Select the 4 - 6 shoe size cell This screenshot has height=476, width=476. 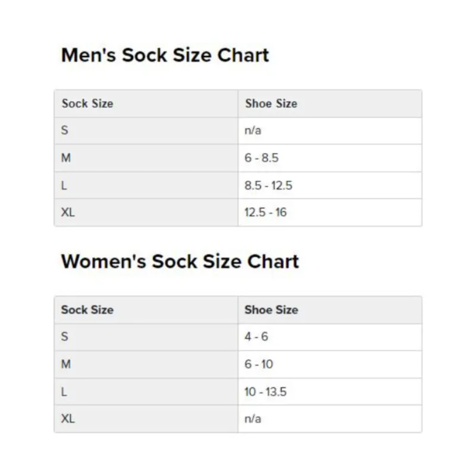256,337
